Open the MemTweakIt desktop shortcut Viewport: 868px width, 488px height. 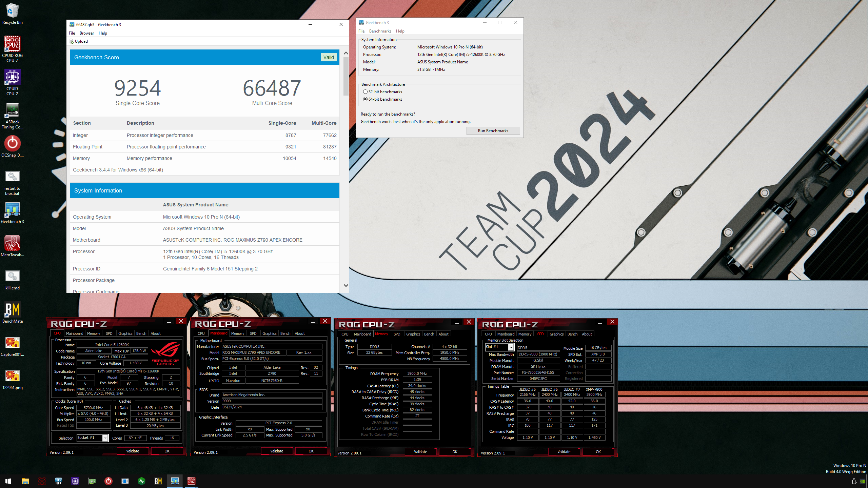click(13, 246)
